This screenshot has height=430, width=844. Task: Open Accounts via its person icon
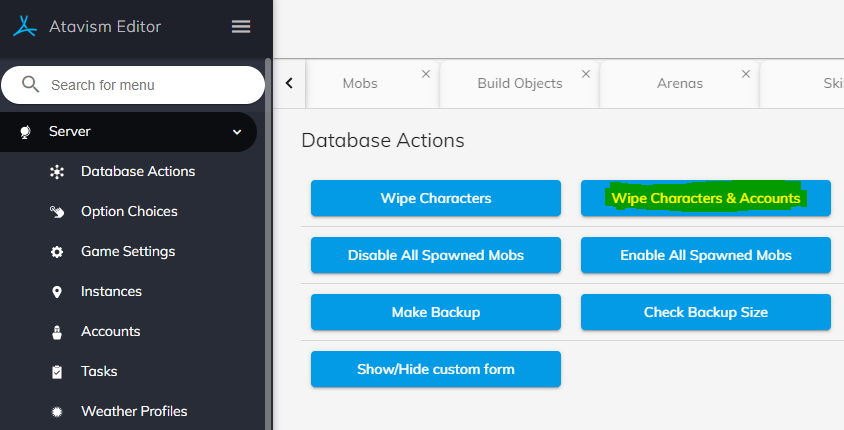pyautogui.click(x=57, y=332)
